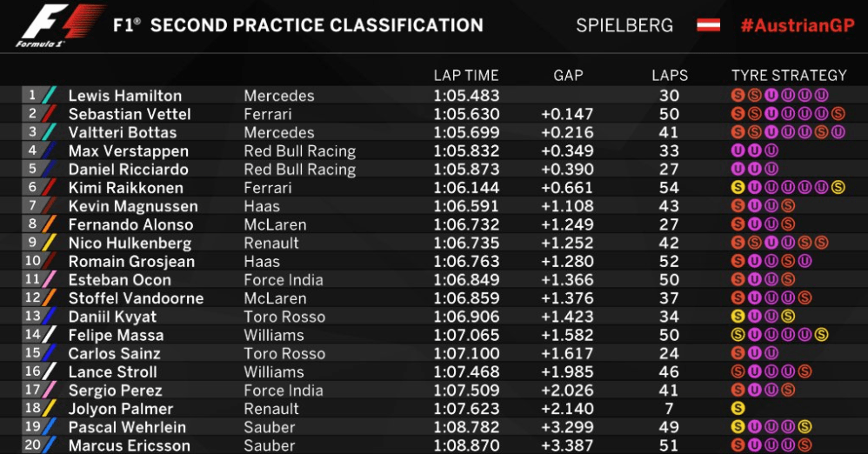Viewport: 868px width, 454px height.
Task: Click the Red Bull Racing team for Verstappen
Action: pyautogui.click(x=299, y=151)
